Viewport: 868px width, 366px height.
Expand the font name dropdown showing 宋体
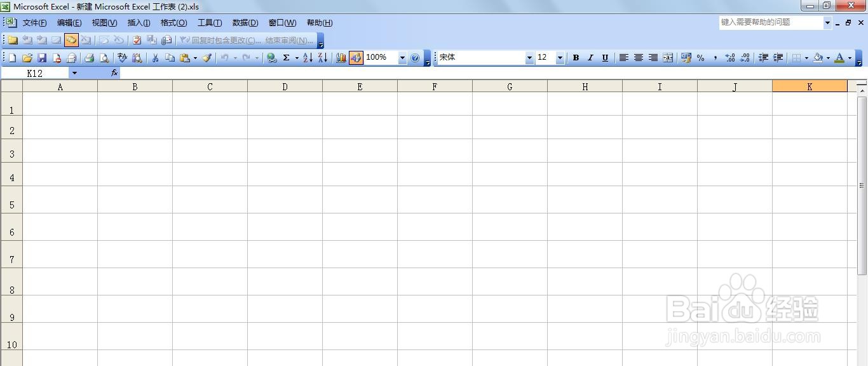click(529, 58)
